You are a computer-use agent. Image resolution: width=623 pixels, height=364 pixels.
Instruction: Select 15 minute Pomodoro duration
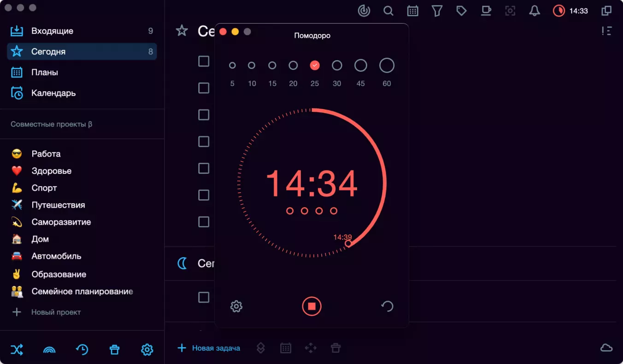(x=272, y=65)
